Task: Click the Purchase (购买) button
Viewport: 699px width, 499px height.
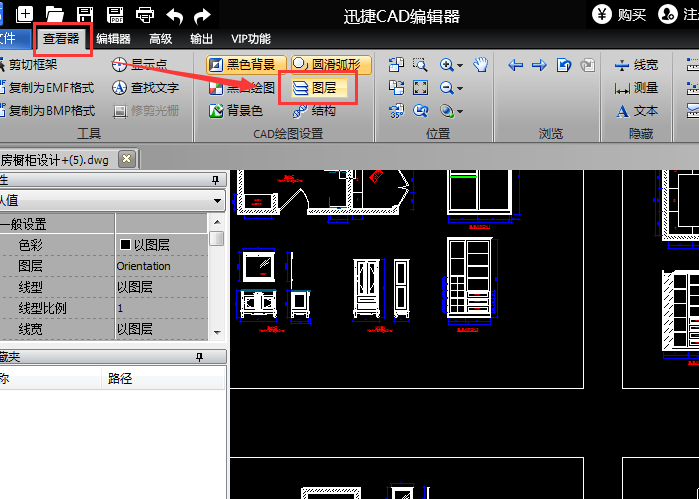Action: [619, 15]
